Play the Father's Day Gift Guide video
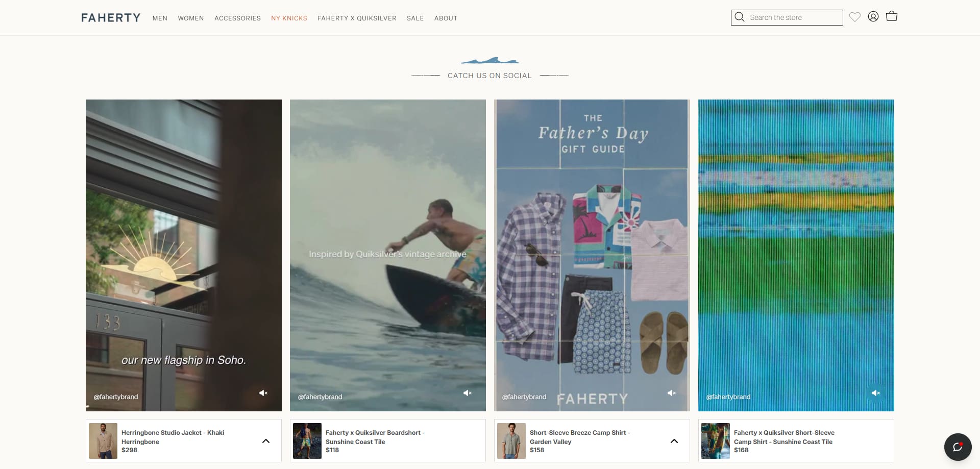Screen dimensions: 980x469 (592, 255)
